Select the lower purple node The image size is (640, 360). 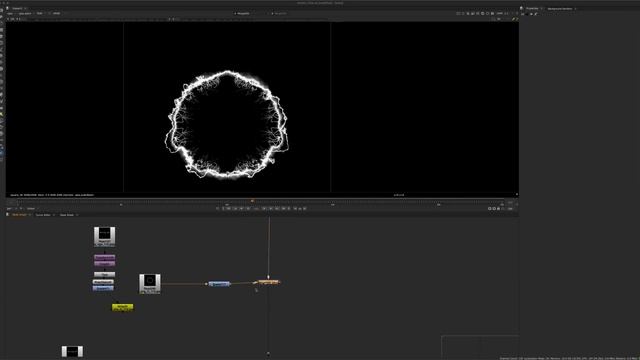coord(104,263)
